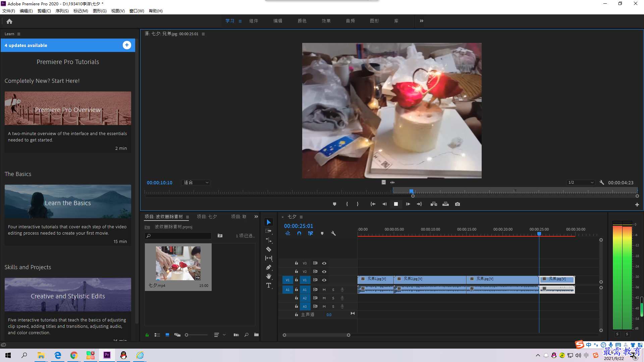The image size is (644, 362).
Task: Switch to the 项目: 七夕 tab
Action: coord(207,217)
